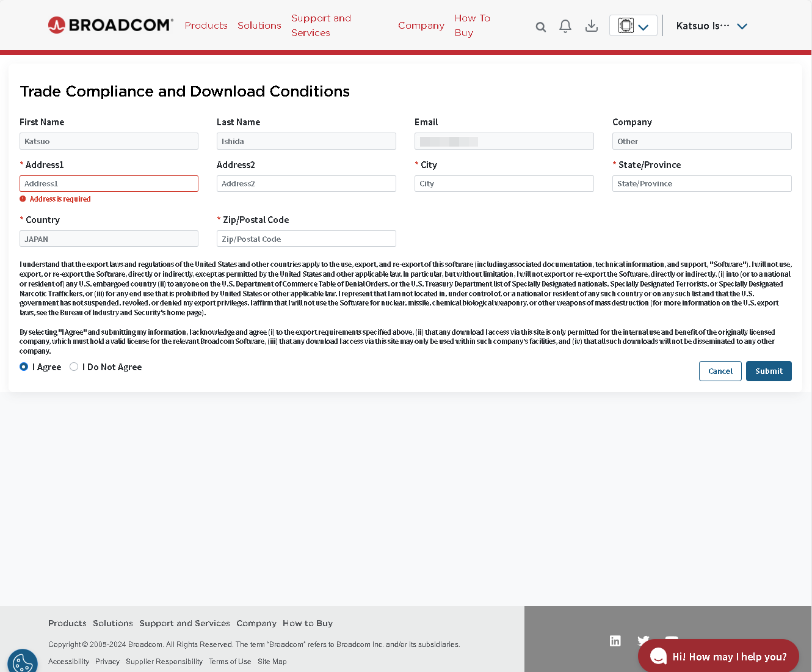This screenshot has width=812, height=672.
Task: Open the Accessibility link in footer
Action: pos(68,662)
